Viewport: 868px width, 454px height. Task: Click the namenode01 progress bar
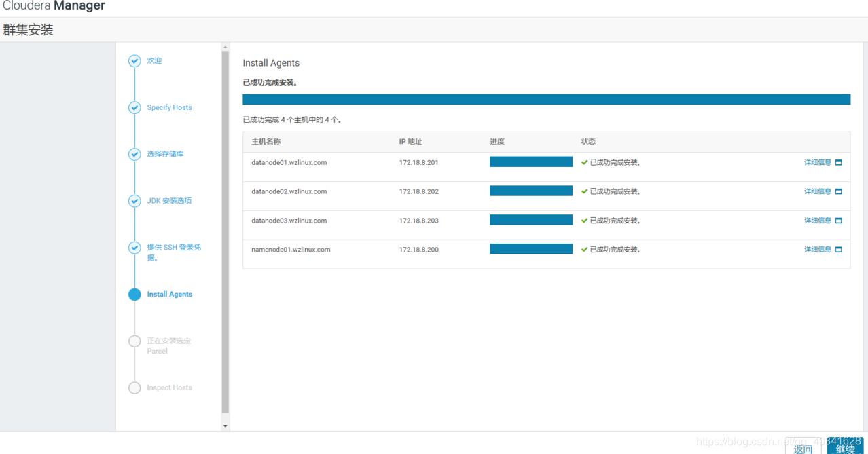pos(531,249)
